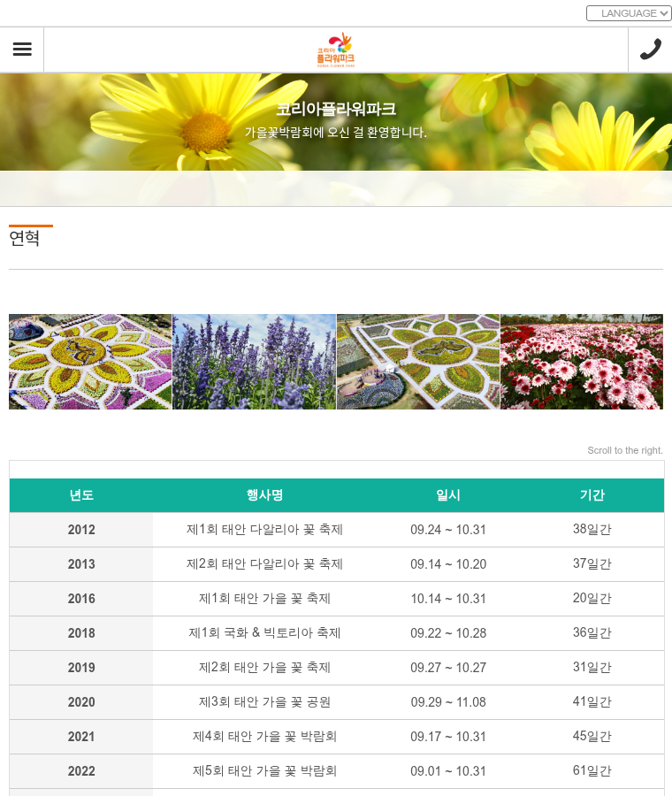Click '제3회 태안 가을 꽃 공원' event name
Viewport: 672px width, 796px height.
tap(264, 702)
